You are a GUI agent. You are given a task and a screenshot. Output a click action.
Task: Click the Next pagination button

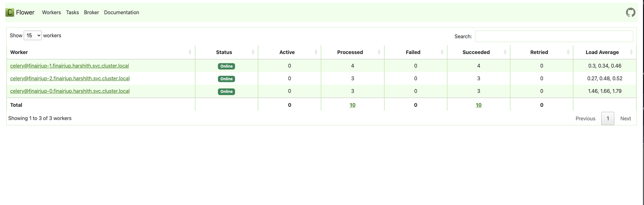tap(625, 119)
